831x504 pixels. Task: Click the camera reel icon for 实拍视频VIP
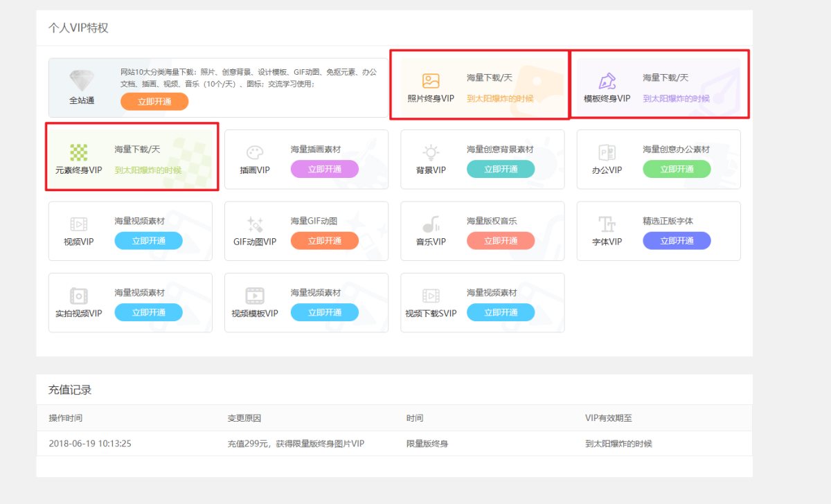(x=78, y=296)
